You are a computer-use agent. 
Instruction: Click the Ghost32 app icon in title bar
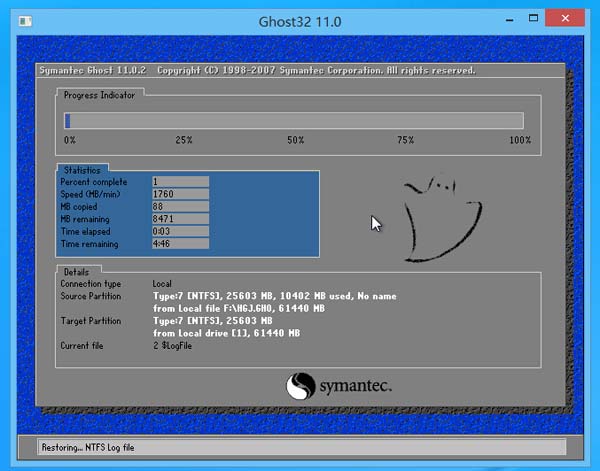[x=25, y=21]
